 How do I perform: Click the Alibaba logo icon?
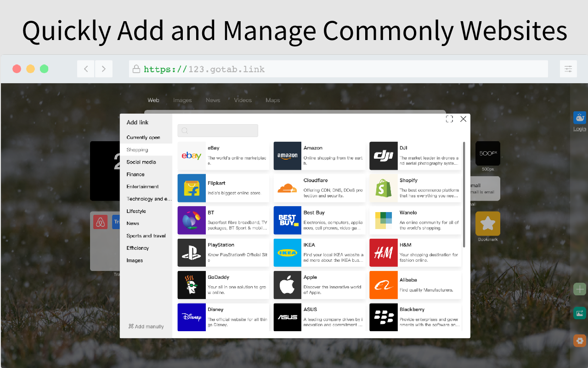(384, 285)
